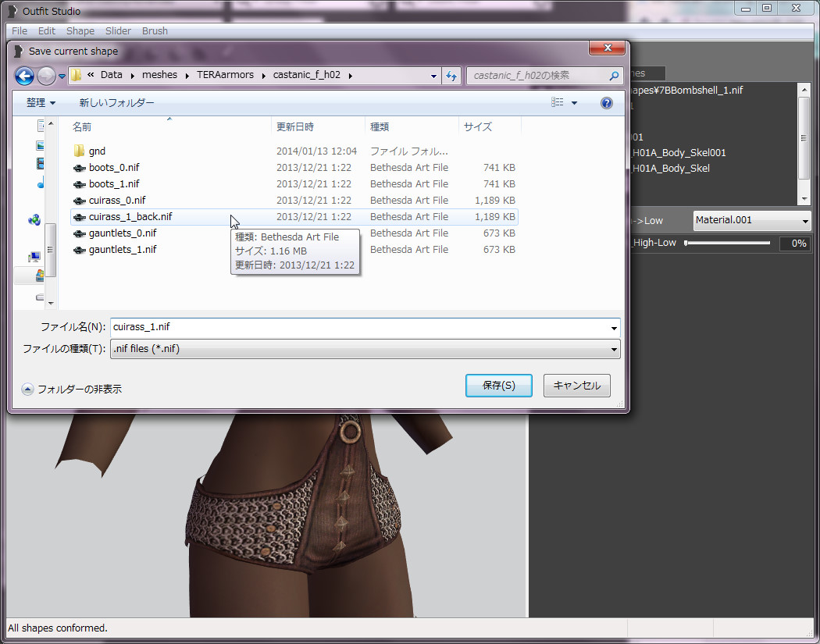Open the 整理 (Organize) menu
The height and width of the screenshot is (644, 820).
(41, 103)
